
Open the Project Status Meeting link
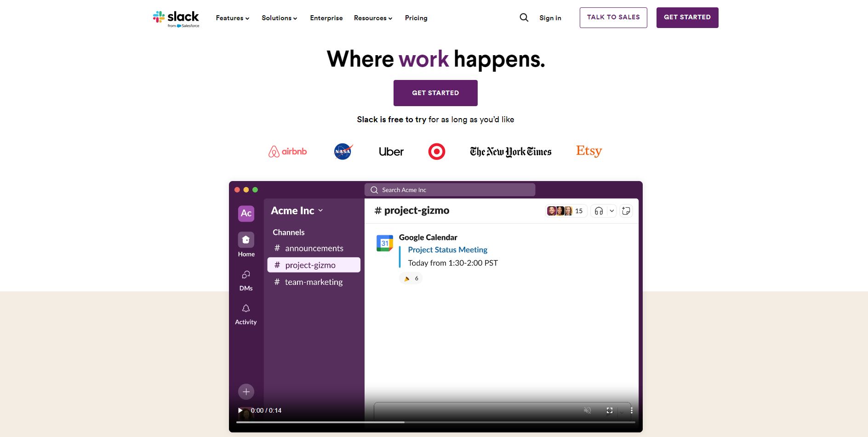point(447,250)
